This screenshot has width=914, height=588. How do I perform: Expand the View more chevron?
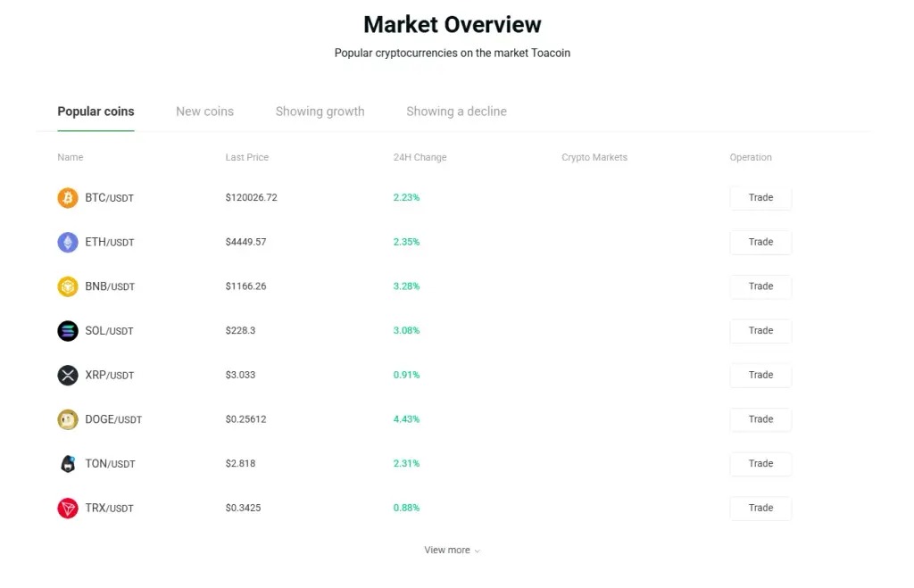pyautogui.click(x=478, y=551)
